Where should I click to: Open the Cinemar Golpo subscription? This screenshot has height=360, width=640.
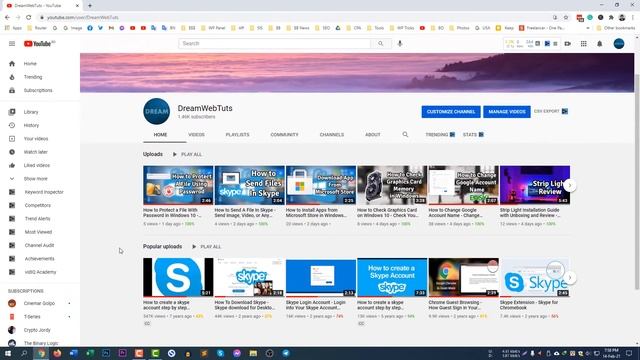(x=40, y=303)
